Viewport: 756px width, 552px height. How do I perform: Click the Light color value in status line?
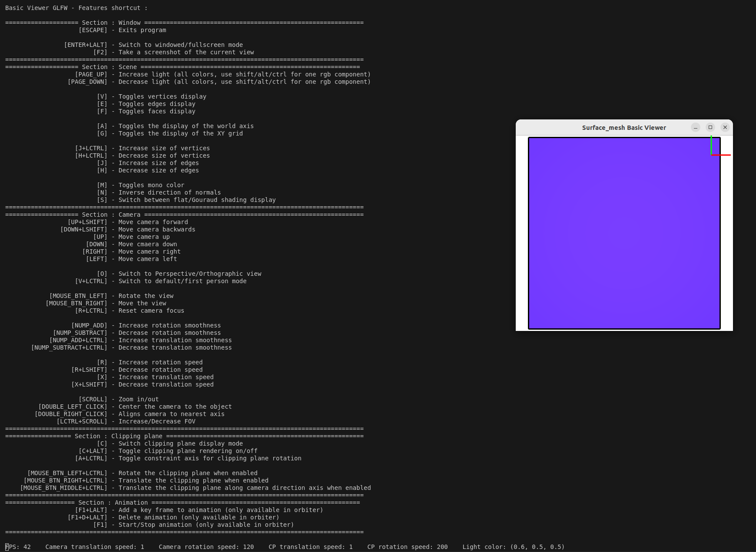[513, 547]
